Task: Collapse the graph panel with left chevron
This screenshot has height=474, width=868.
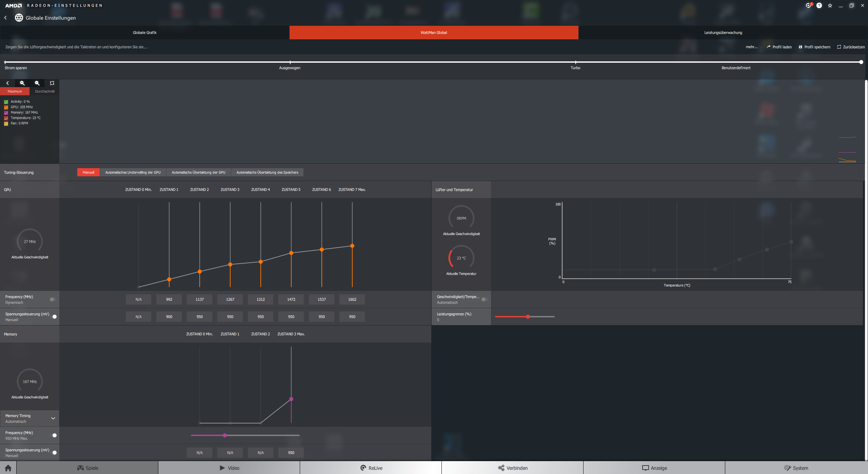Action: pyautogui.click(x=7, y=83)
